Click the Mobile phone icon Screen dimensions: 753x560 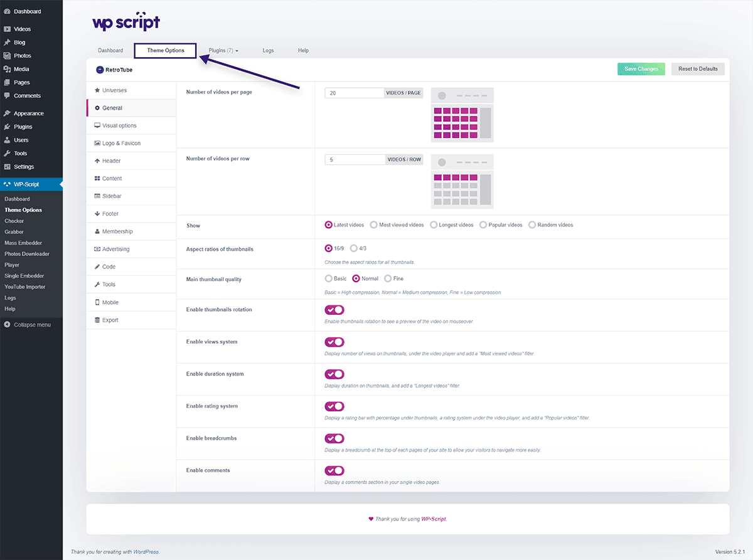pyautogui.click(x=97, y=302)
